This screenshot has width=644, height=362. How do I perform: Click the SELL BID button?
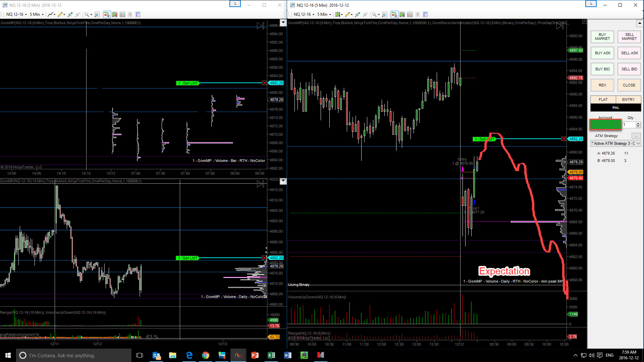629,69
